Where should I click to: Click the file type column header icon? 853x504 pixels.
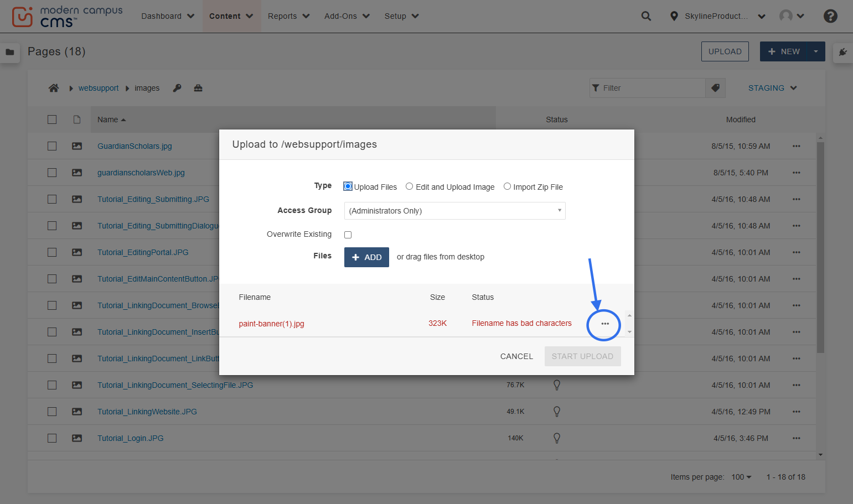pyautogui.click(x=77, y=119)
